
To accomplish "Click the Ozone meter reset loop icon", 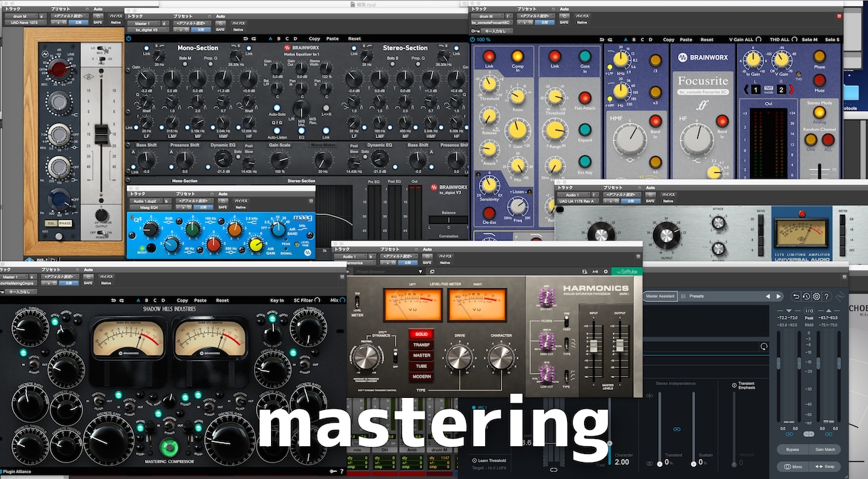I will [x=764, y=346].
